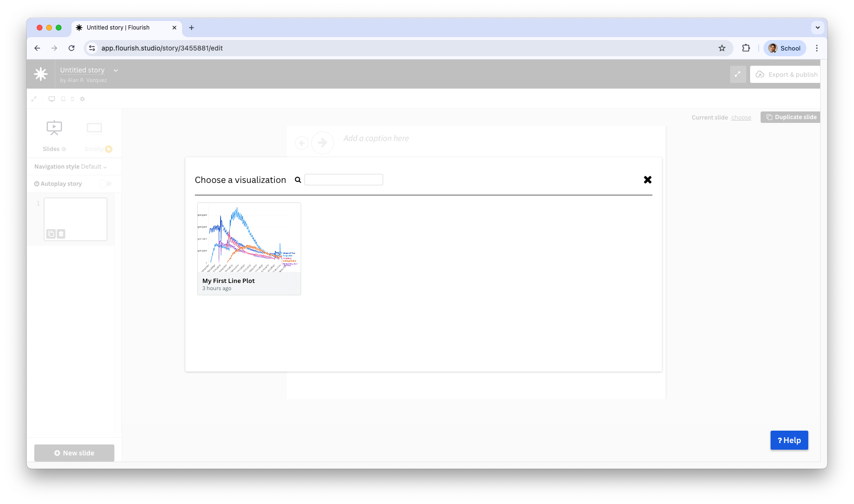Click the Flourish asterisk logo
The image size is (854, 504).
(x=41, y=74)
